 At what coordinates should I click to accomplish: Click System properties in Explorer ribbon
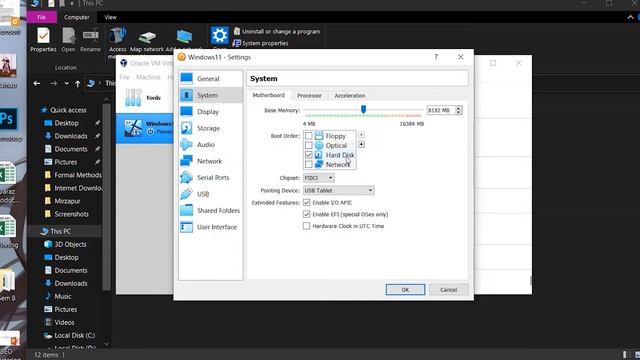[260, 43]
